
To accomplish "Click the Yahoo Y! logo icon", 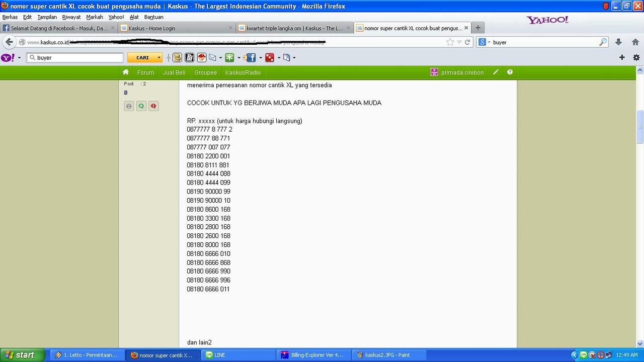I will 8,58.
